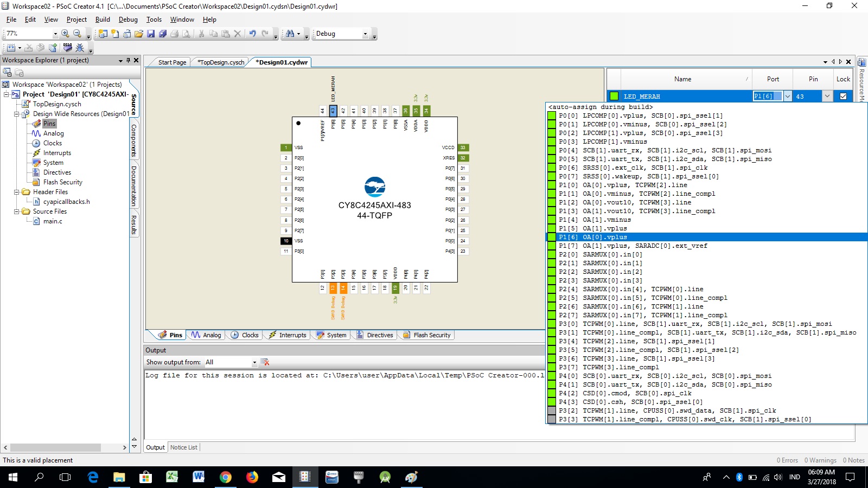
Task: Select cyapicallbacks.h in the tree
Action: click(67, 202)
